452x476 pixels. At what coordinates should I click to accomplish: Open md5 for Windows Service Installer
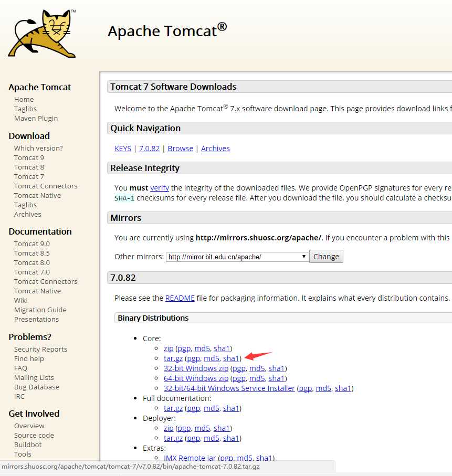coord(323,388)
